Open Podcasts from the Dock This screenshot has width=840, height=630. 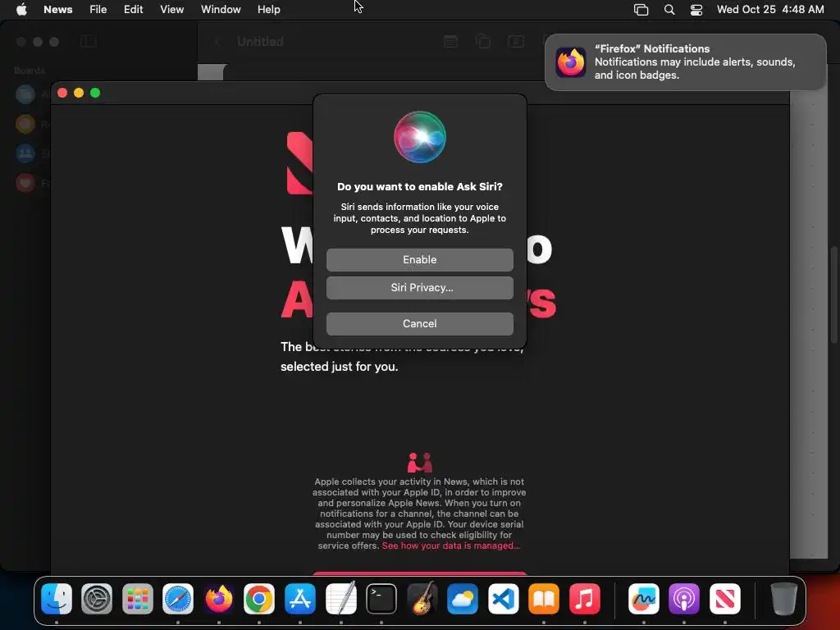pos(684,598)
